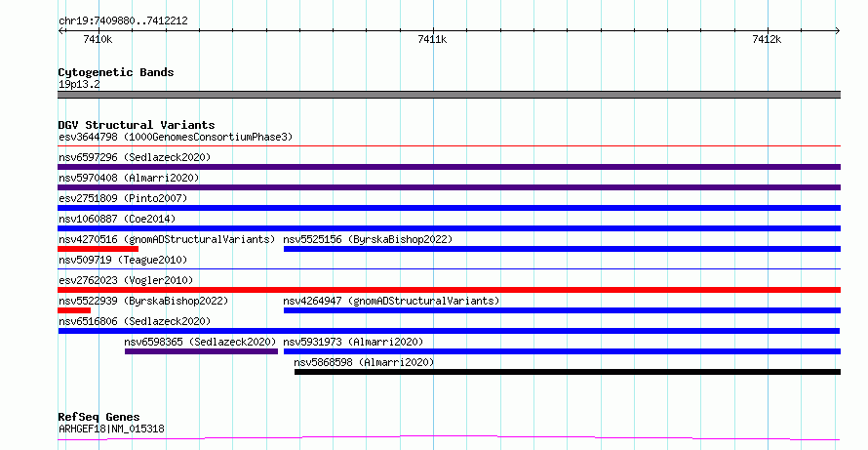
Task: Open nsv5970408 (Almarri2020) label
Action: [x=129, y=178]
